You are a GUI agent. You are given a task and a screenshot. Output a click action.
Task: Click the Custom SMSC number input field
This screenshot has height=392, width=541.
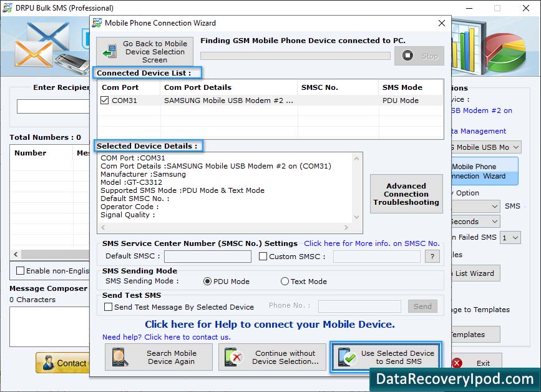click(x=377, y=257)
